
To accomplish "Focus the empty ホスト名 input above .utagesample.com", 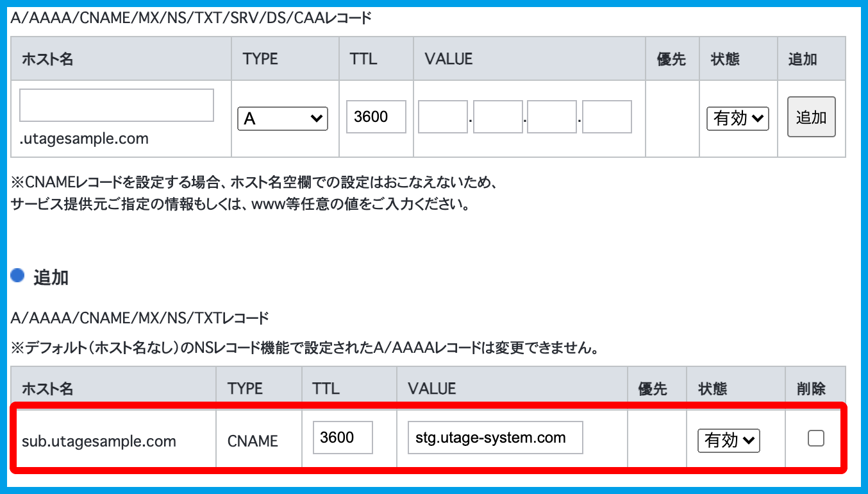I will 116,105.
